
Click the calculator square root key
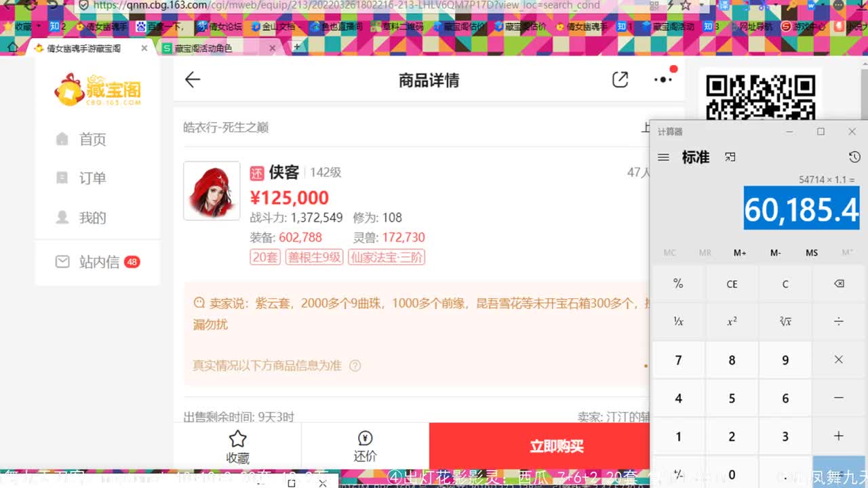(785, 321)
